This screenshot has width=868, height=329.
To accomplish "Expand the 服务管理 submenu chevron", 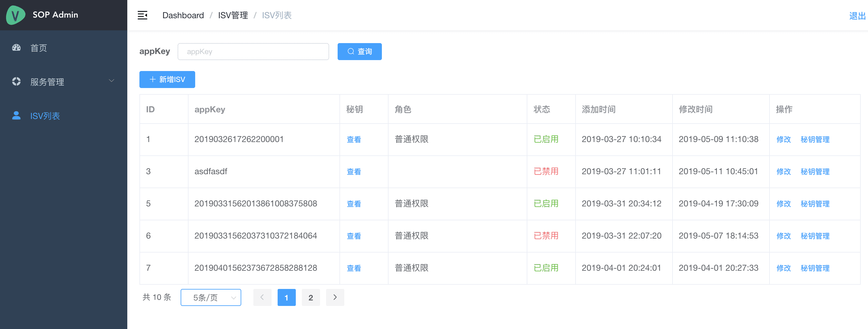I will [x=112, y=81].
